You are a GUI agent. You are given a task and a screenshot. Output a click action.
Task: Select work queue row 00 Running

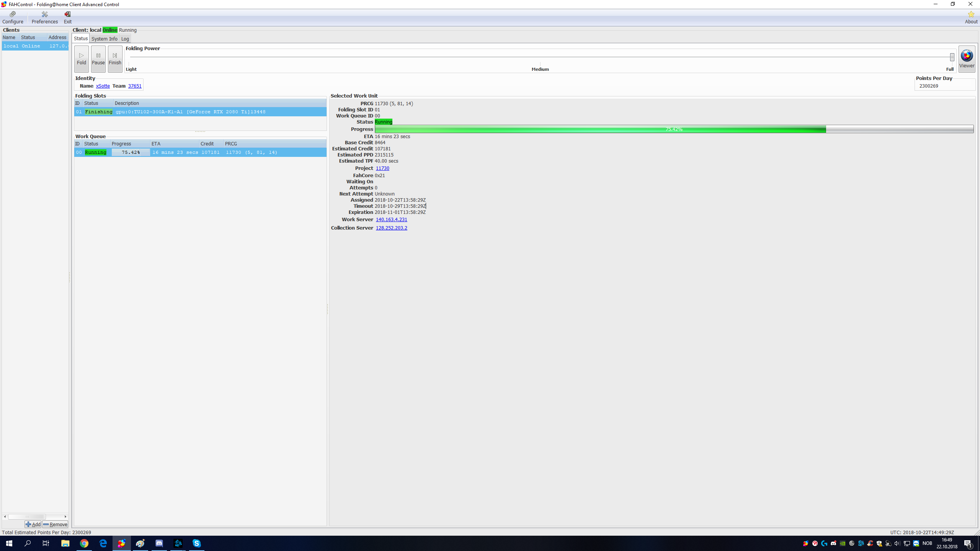coord(200,152)
